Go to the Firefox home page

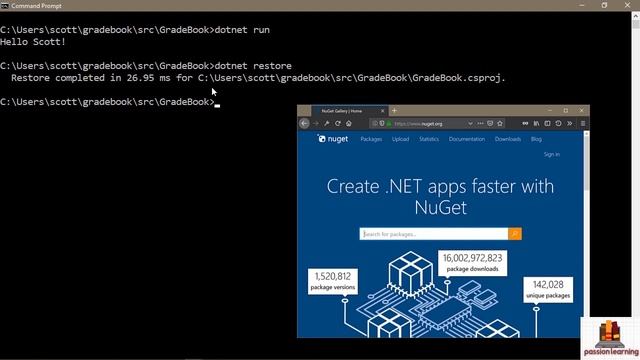coord(349,123)
